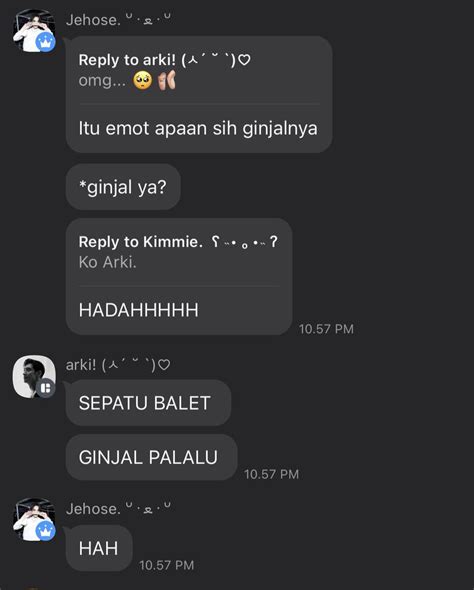Viewport: 474px width, 590px height.
Task: Tap the blue crown badge on top avatar
Action: (x=46, y=42)
